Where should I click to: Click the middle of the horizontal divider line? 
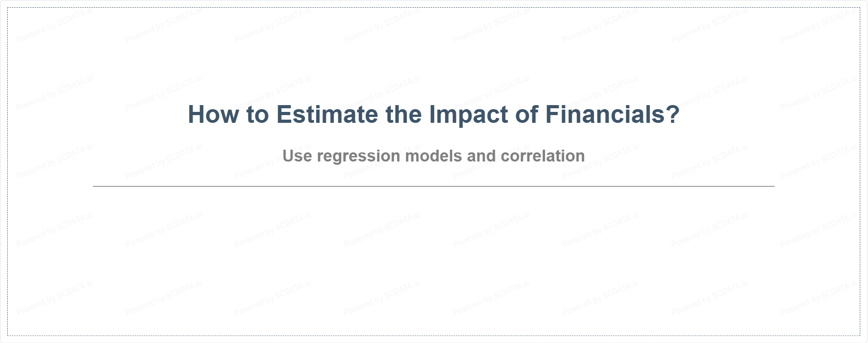434,186
